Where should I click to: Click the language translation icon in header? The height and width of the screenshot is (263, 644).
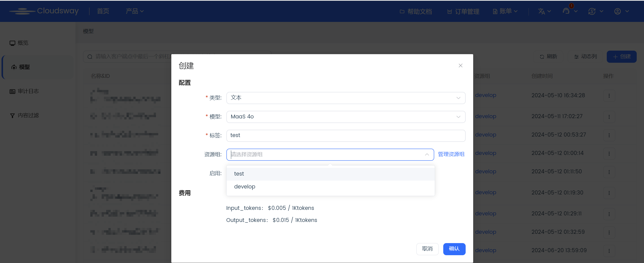[542, 11]
